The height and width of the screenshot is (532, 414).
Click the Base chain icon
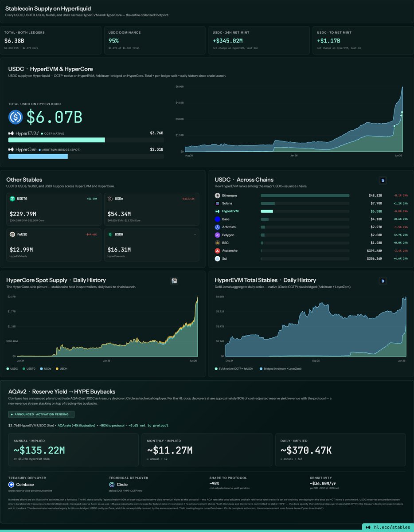218,219
